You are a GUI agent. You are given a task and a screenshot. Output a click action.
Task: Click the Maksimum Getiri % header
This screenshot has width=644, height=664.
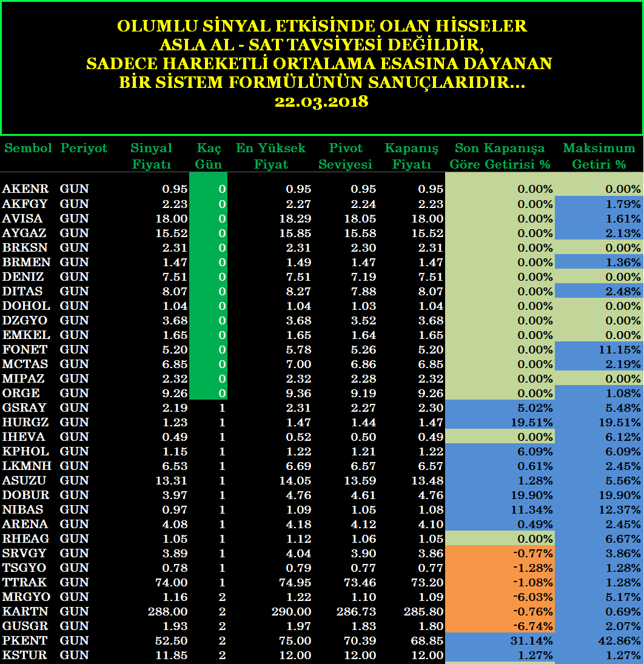(x=599, y=156)
